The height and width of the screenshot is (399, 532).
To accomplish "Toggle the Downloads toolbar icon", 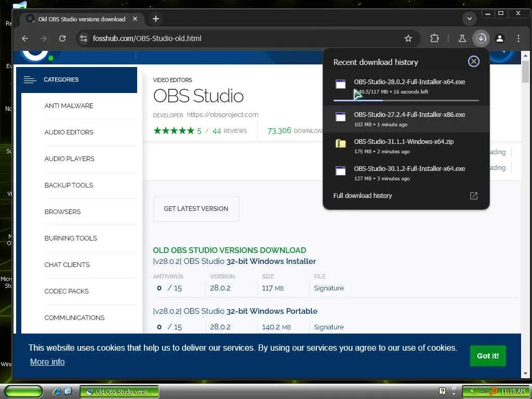I will click(481, 38).
